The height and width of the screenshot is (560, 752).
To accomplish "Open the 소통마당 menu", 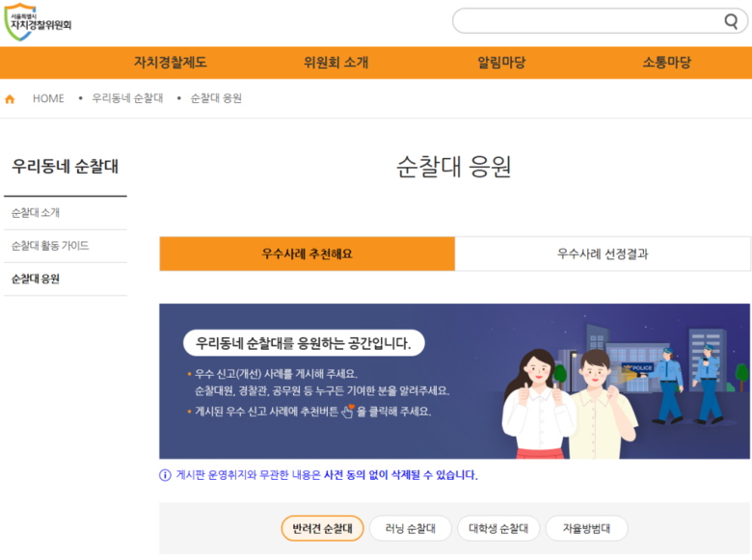I will (x=666, y=63).
